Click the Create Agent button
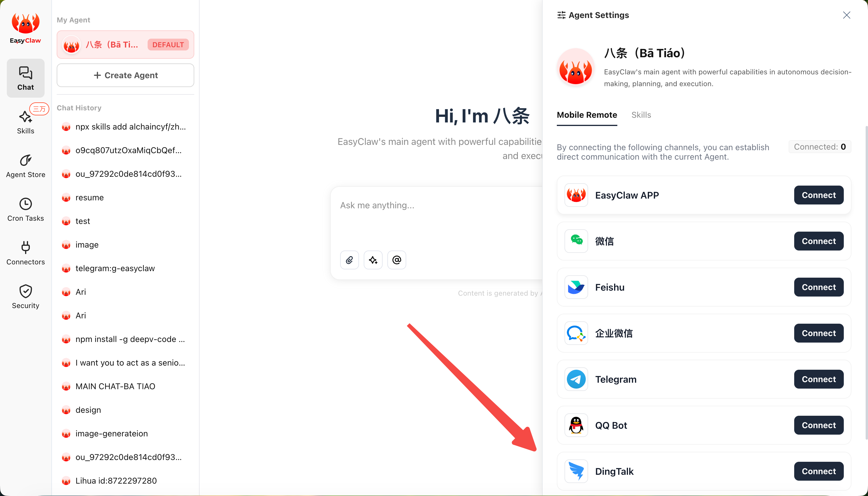 point(125,75)
